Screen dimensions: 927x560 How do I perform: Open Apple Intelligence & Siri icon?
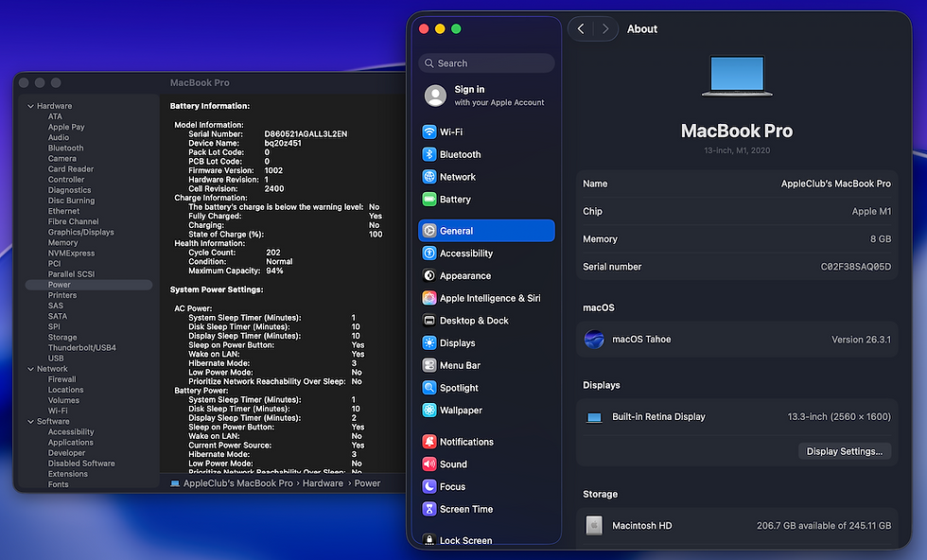429,298
